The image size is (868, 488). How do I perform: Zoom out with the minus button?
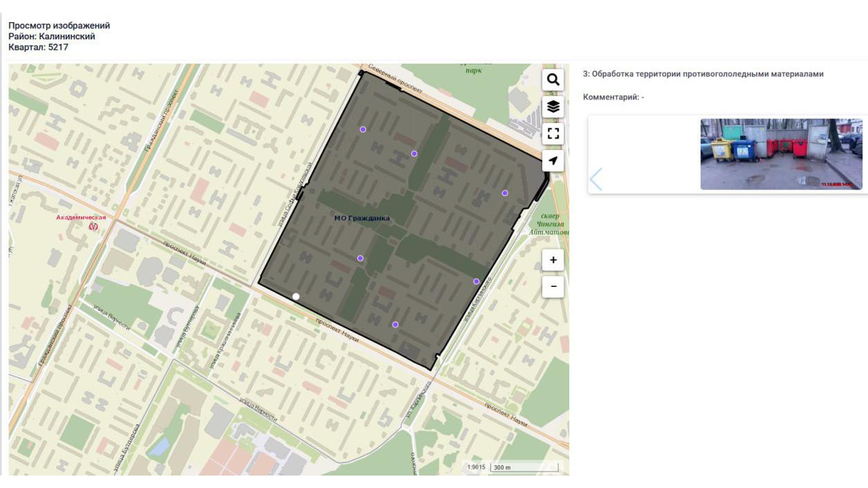(553, 286)
